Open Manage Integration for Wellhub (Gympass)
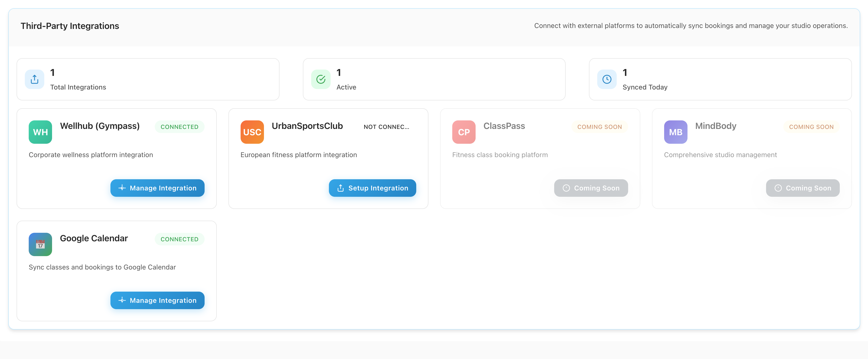This screenshot has height=359, width=868. coord(157,188)
